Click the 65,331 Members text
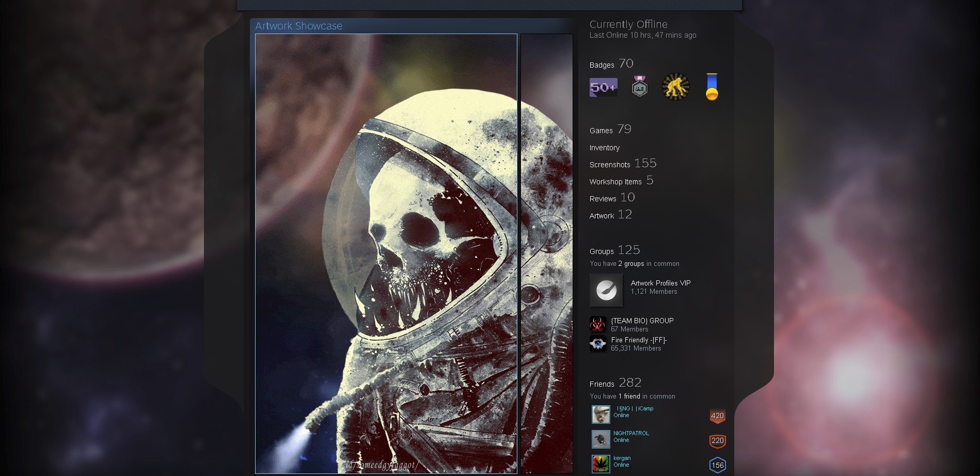 click(x=636, y=348)
